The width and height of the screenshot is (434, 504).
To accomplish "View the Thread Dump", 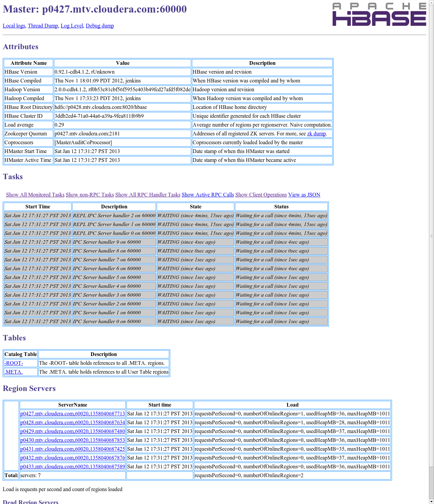I will (43, 25).
